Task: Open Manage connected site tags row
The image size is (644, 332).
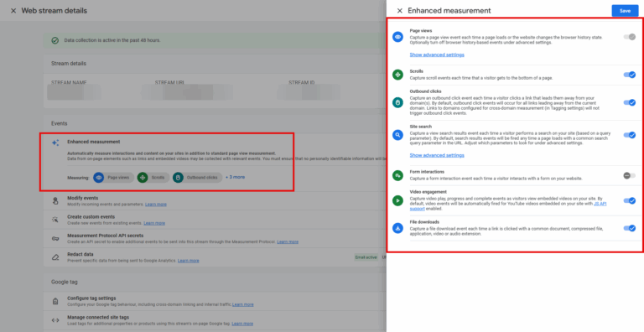Action: (215, 320)
